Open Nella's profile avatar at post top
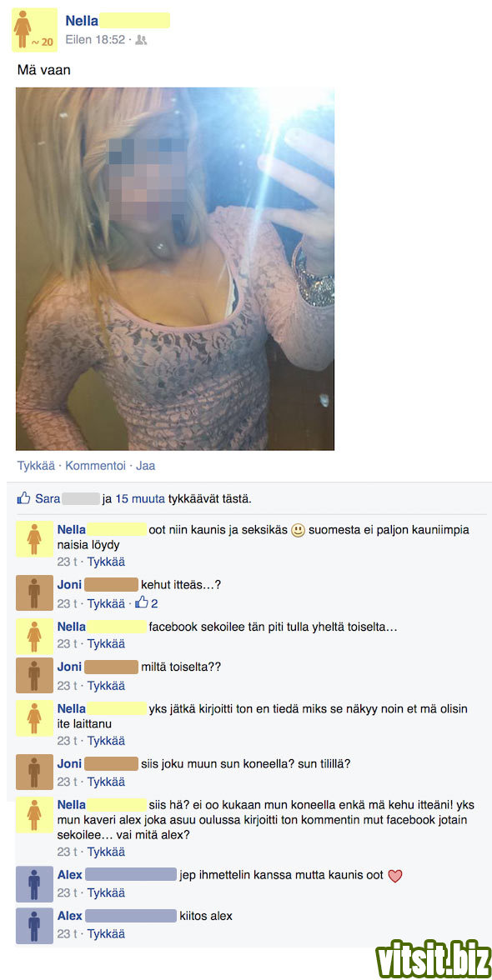The width and height of the screenshot is (492, 980). [34, 30]
